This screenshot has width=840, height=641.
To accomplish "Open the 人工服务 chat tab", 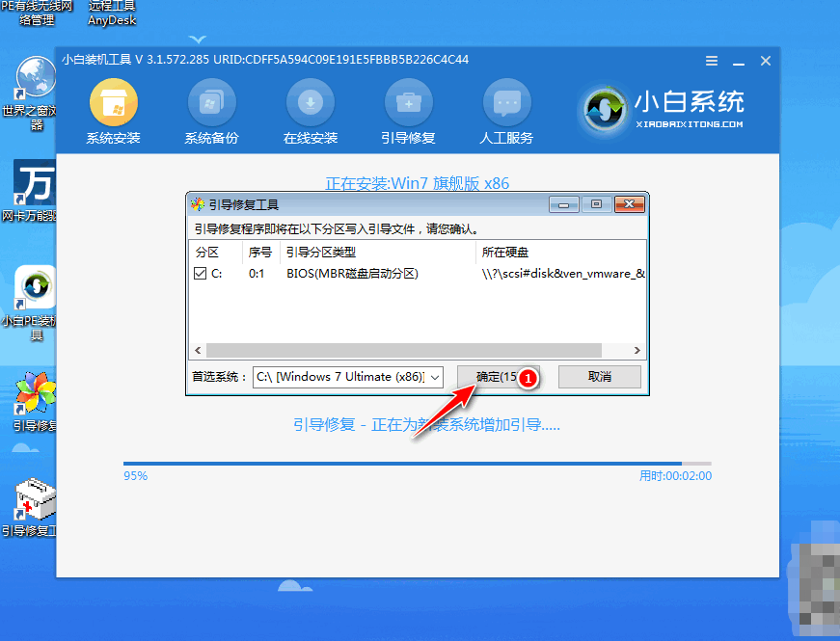I will coord(506,112).
